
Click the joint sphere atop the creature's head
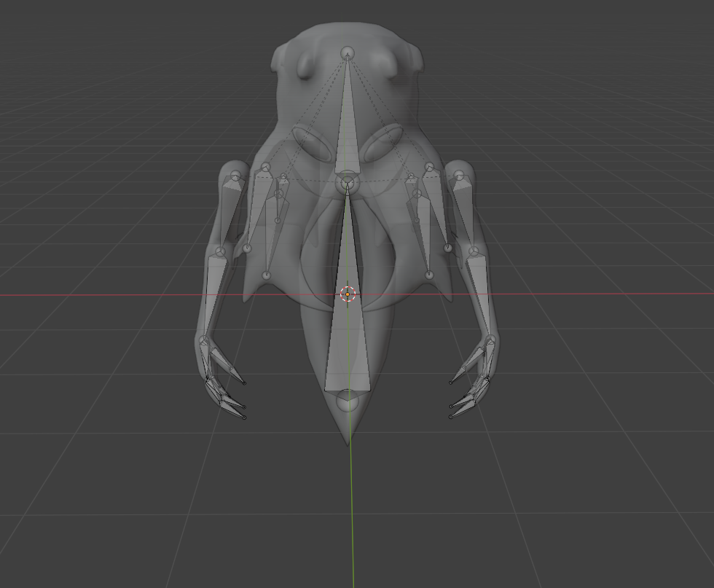tap(348, 53)
